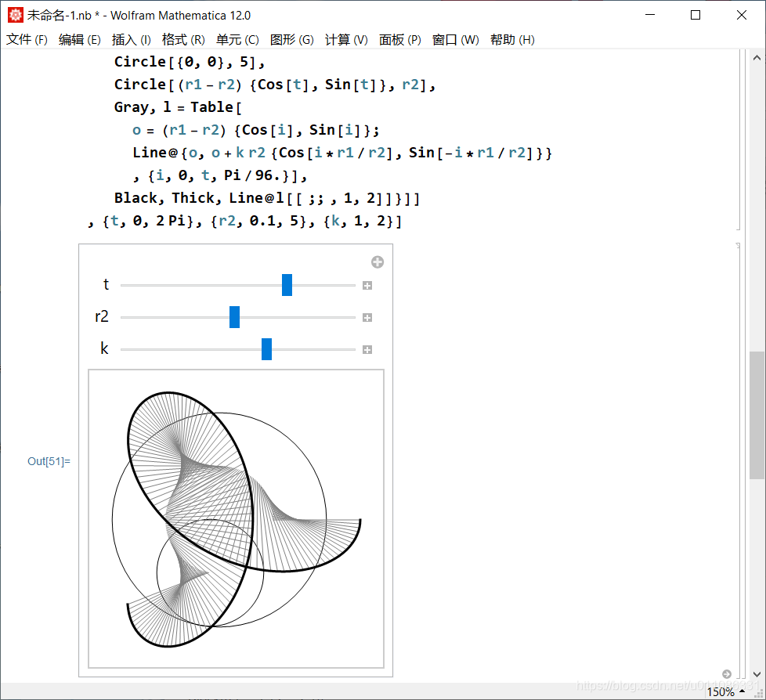Open the 150% magnification dropdown

725,691
